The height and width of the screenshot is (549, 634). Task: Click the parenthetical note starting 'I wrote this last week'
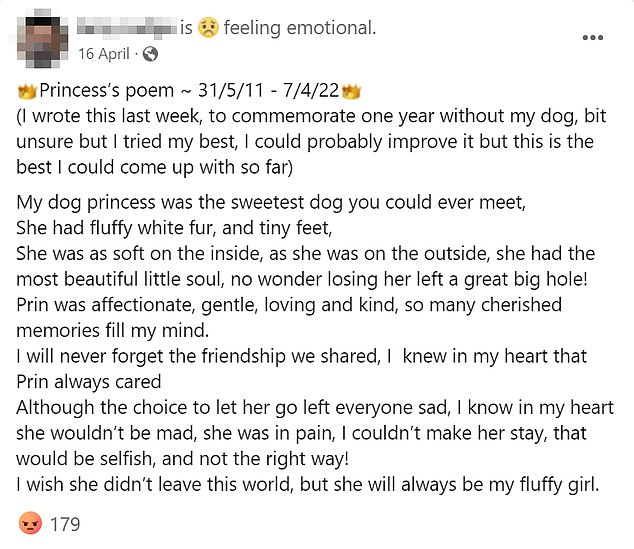(x=300, y=131)
